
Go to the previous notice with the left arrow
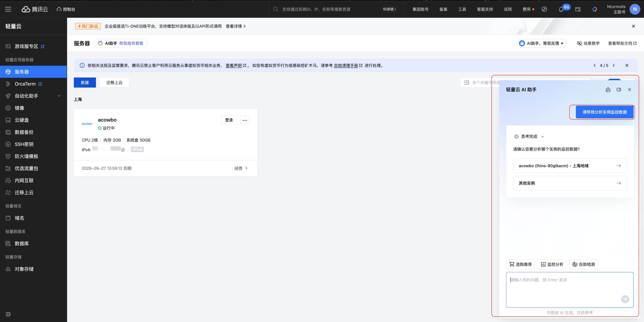tap(595, 65)
